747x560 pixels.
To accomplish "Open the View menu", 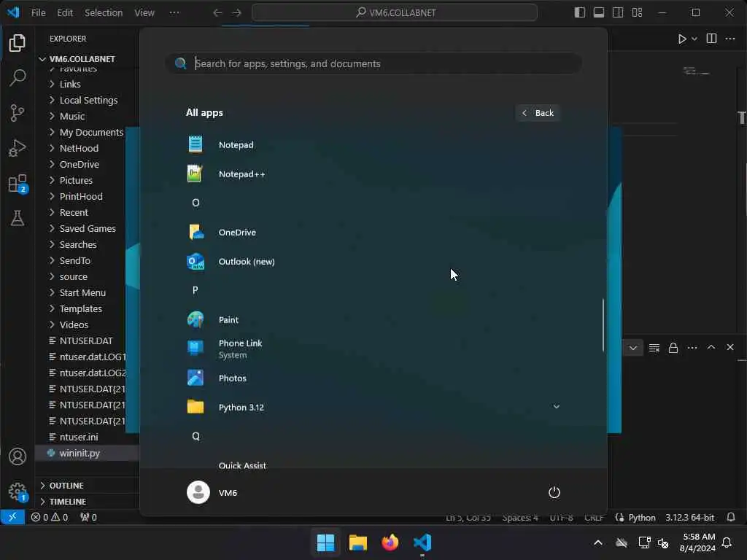I will click(144, 12).
